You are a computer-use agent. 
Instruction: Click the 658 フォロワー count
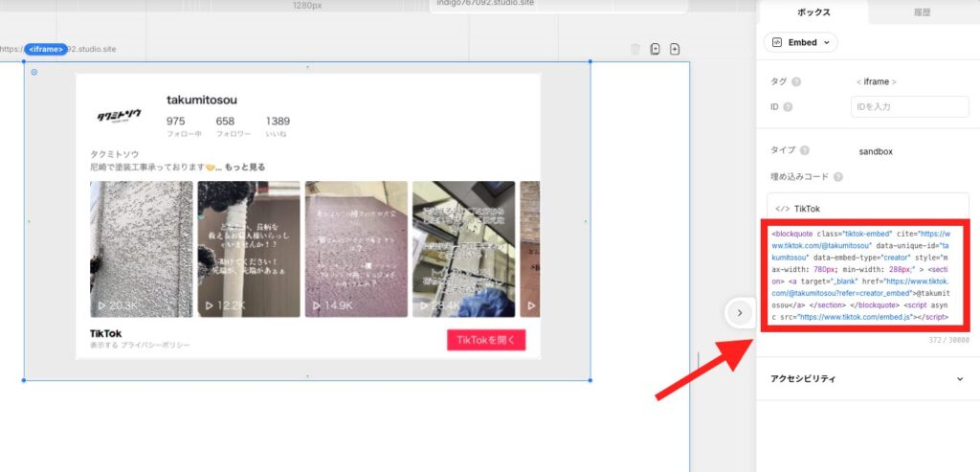pos(234,126)
